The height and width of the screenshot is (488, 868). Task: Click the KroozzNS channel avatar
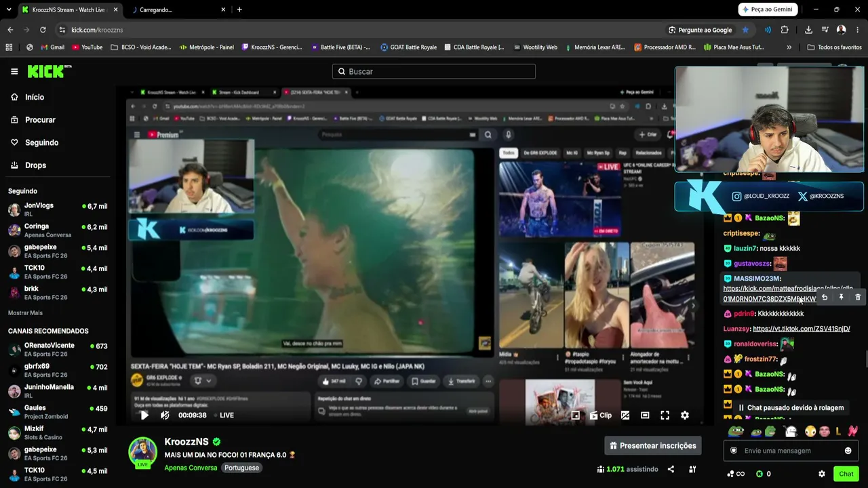point(143,451)
